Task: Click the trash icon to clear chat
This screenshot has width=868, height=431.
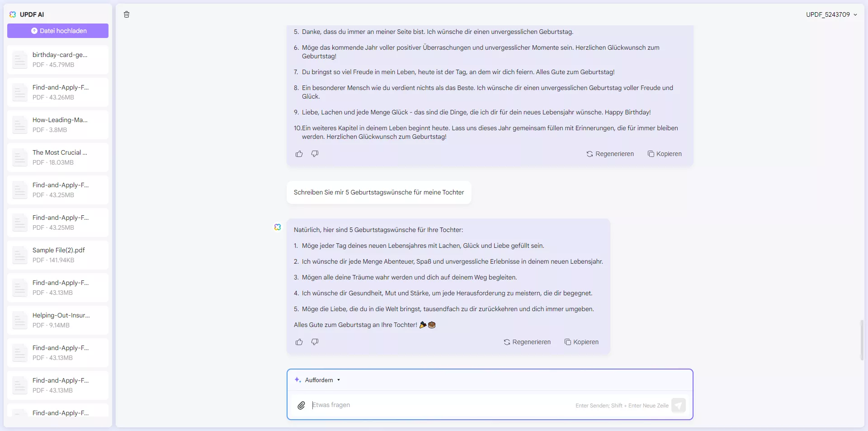Action: click(x=127, y=14)
